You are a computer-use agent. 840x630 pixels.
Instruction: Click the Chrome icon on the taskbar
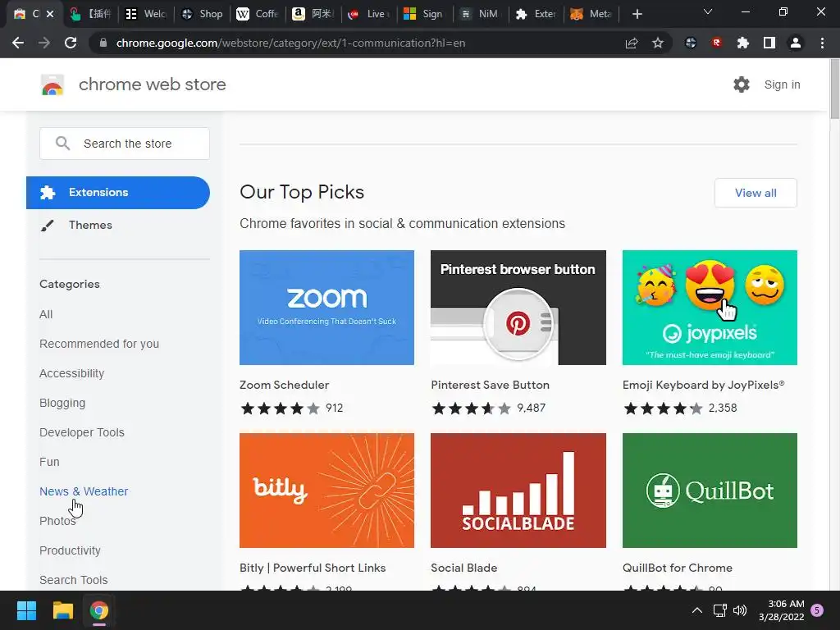point(99,610)
